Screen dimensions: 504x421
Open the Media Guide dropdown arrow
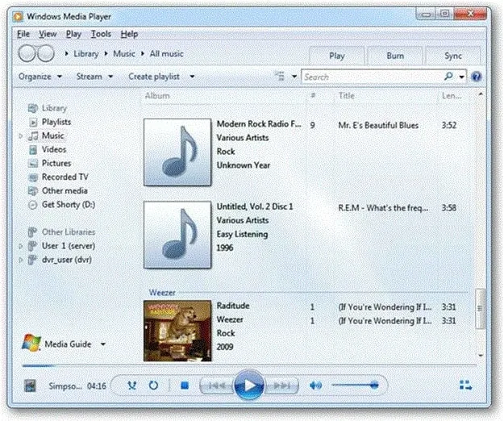[103, 344]
